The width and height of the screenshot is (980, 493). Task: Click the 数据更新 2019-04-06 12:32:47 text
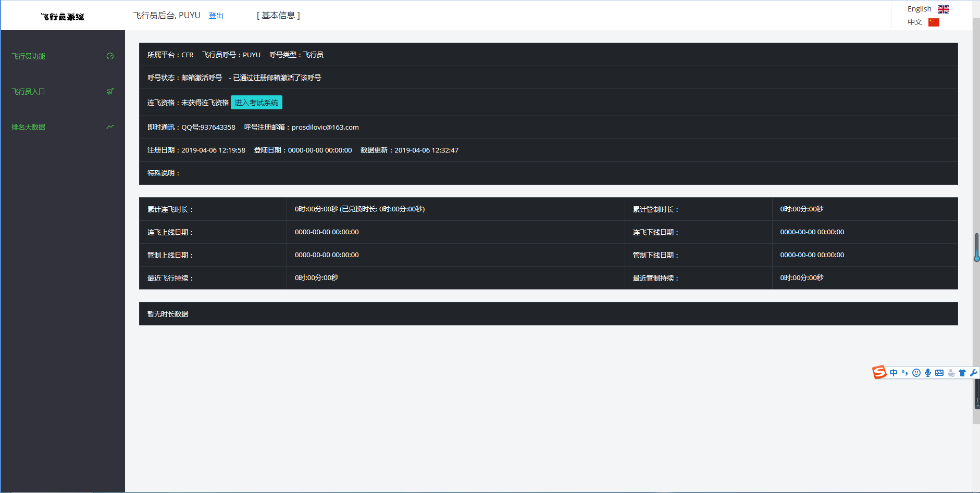tap(410, 150)
